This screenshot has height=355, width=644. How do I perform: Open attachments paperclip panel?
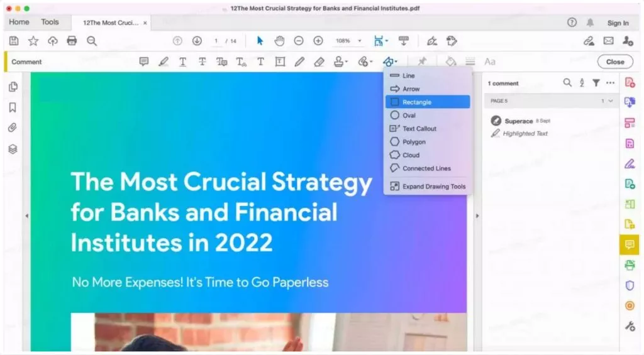tap(13, 128)
